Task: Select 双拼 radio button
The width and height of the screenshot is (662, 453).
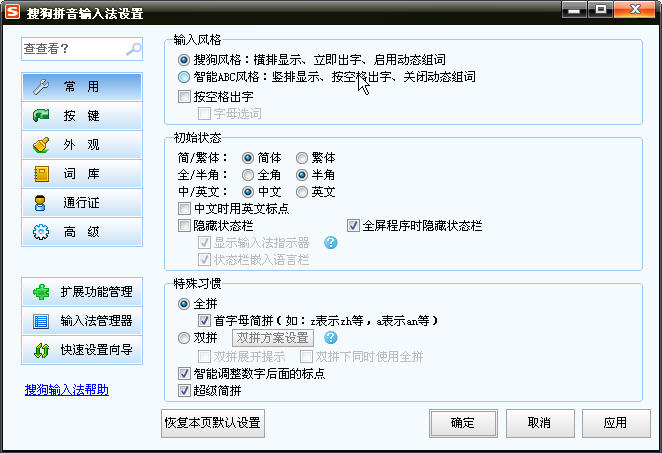Action: [x=184, y=338]
